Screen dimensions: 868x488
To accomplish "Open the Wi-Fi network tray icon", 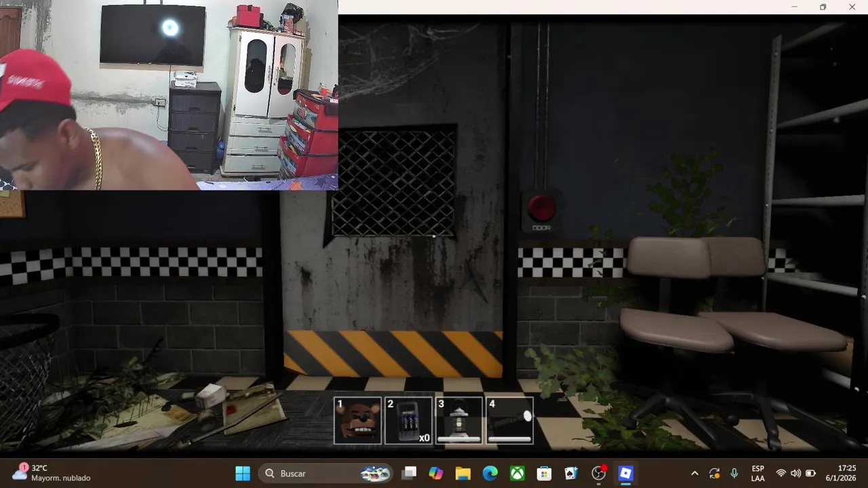I will 781,473.
